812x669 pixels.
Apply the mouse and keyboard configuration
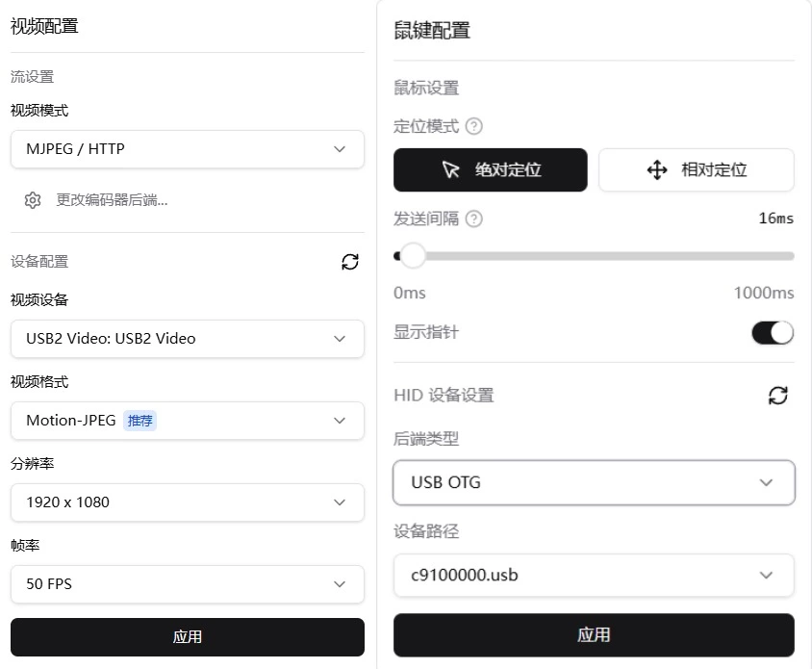(x=594, y=635)
